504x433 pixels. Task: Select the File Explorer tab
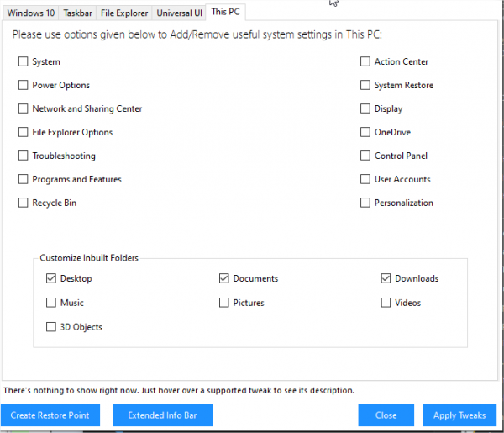coord(124,13)
